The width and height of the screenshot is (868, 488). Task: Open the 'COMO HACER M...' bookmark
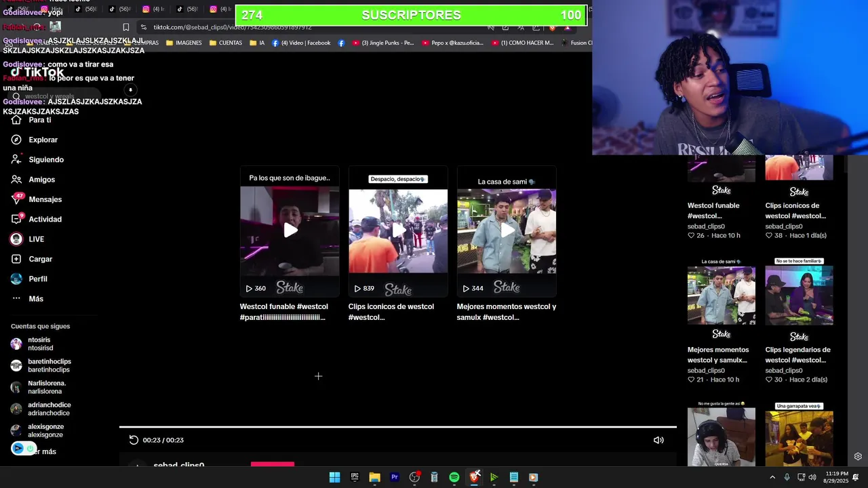[522, 43]
